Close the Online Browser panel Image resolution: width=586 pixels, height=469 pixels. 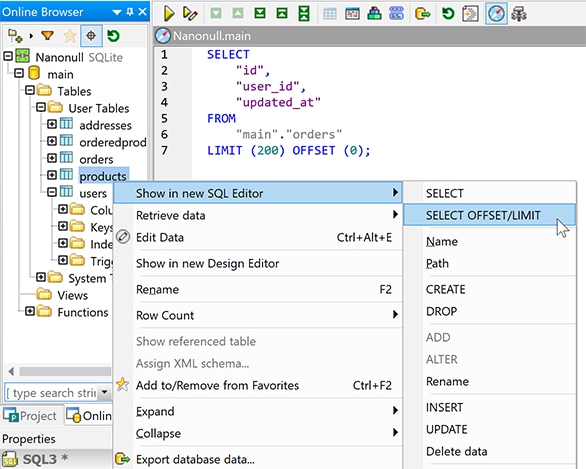tap(142, 12)
